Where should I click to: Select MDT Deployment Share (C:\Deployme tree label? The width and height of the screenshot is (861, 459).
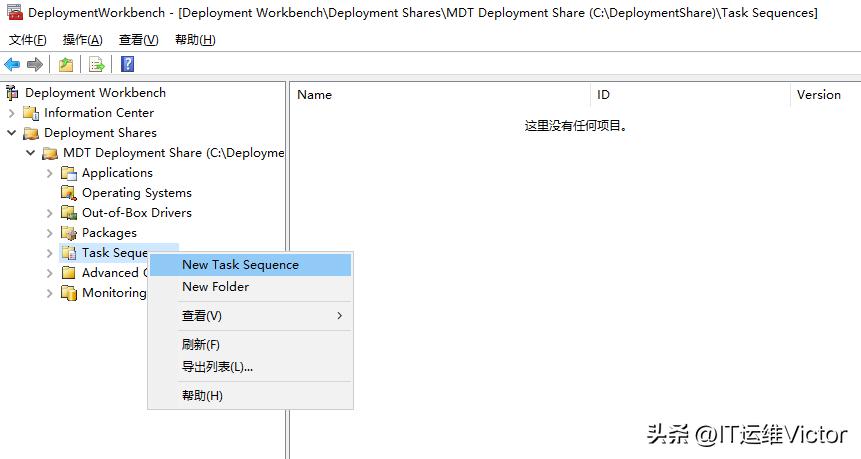tap(174, 153)
